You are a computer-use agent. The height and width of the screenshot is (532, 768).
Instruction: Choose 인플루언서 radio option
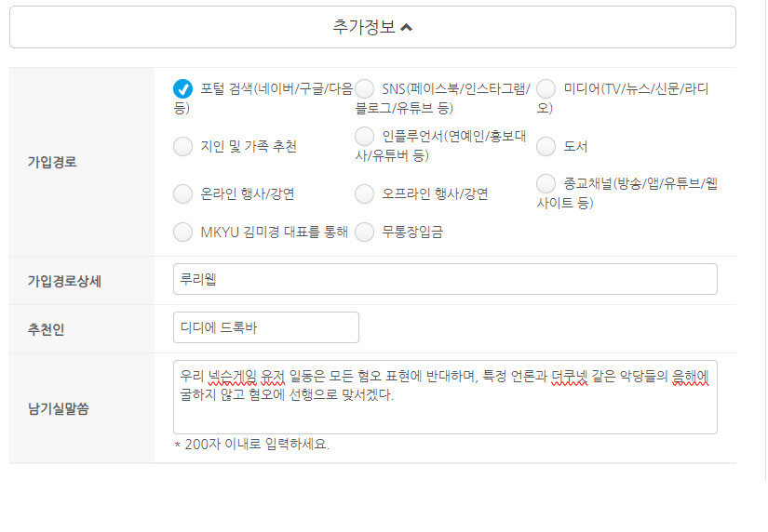pos(365,137)
